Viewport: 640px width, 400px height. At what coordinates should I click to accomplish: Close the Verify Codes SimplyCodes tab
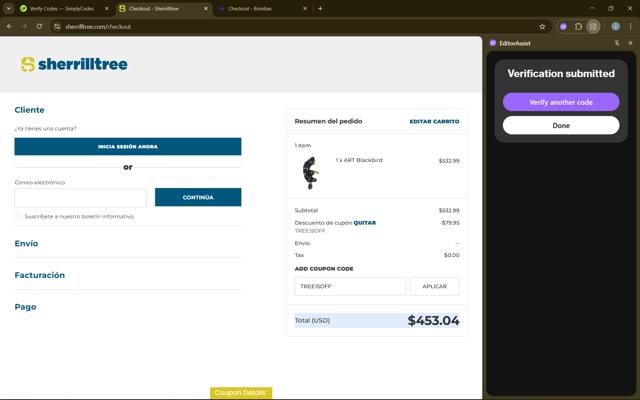click(107, 8)
